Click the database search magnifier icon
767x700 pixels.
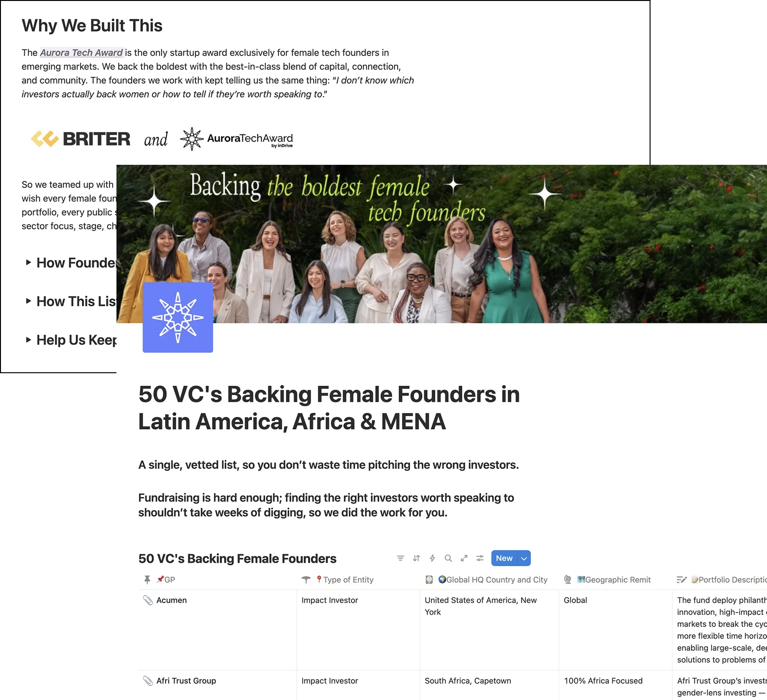pyautogui.click(x=448, y=558)
